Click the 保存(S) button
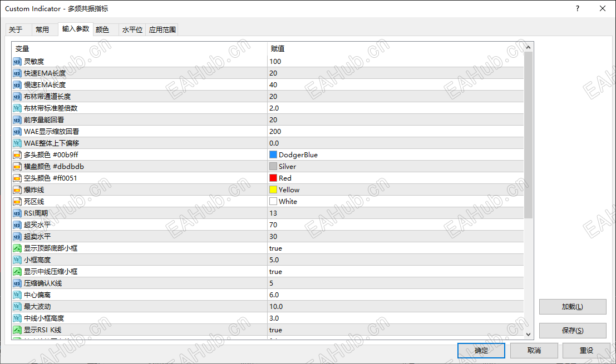The height and width of the screenshot is (364, 616). pos(573,331)
